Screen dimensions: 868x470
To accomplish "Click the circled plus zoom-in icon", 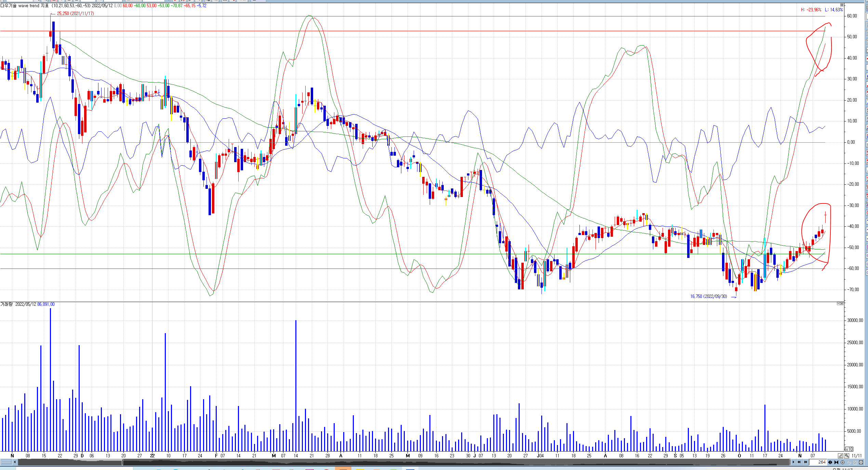I will [x=842, y=462].
